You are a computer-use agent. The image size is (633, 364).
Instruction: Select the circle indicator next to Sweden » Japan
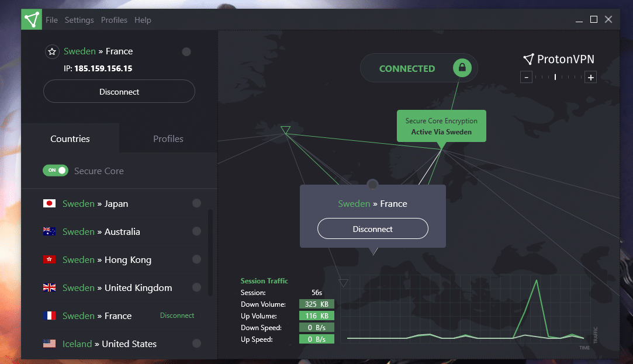tap(196, 203)
